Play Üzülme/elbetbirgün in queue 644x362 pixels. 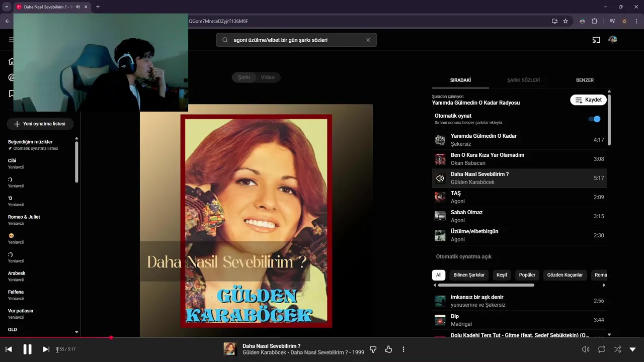519,235
